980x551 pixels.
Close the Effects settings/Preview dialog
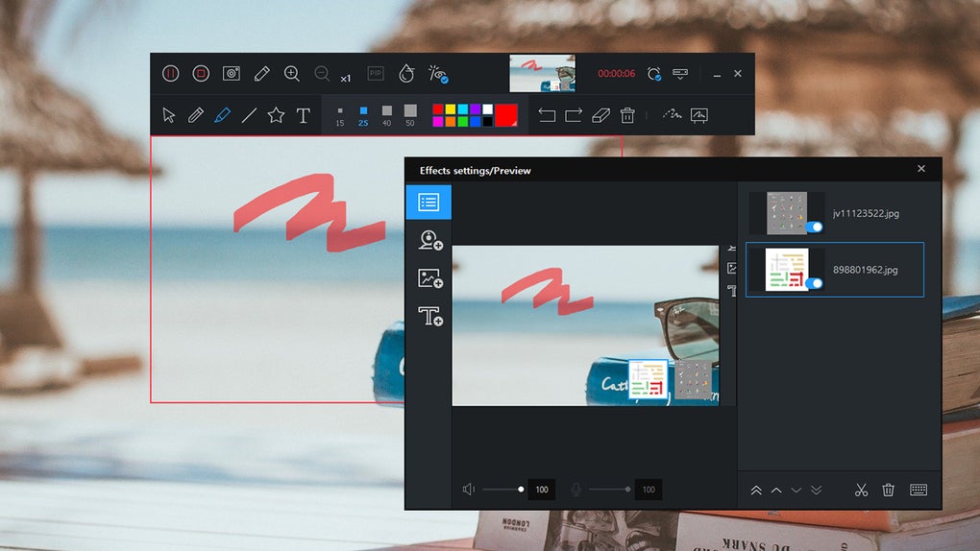[x=921, y=169]
